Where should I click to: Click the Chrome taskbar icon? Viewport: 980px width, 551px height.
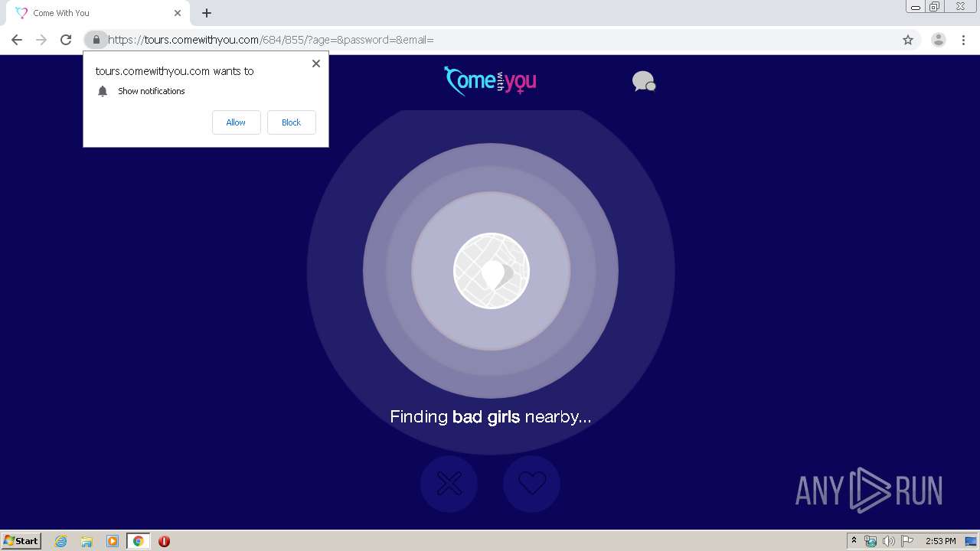point(138,541)
